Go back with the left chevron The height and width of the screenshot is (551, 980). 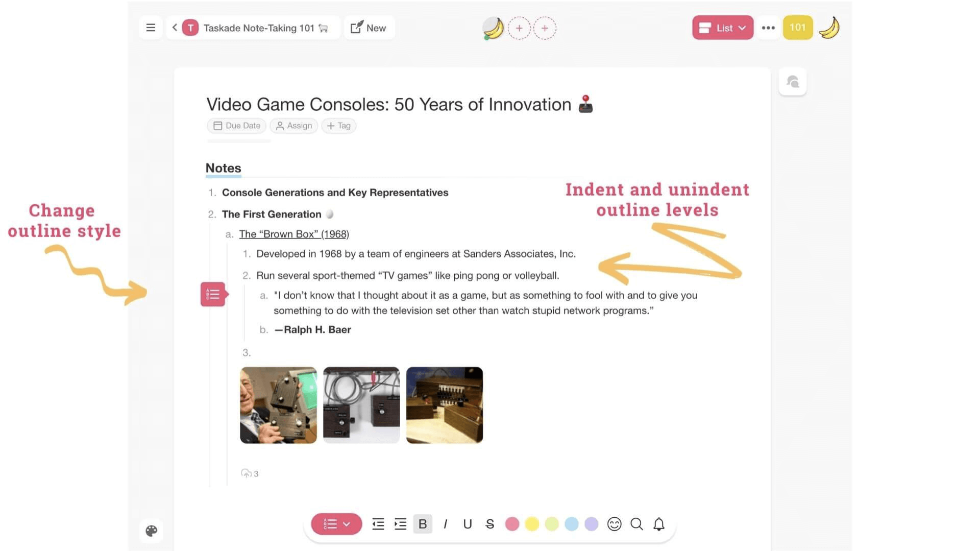click(175, 28)
